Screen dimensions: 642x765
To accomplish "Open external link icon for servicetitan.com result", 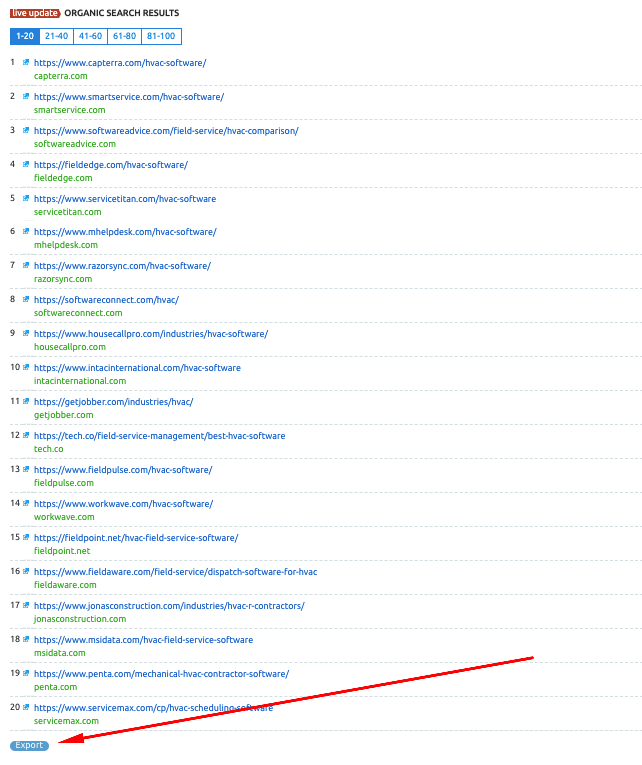I will pyautogui.click(x=26, y=199).
